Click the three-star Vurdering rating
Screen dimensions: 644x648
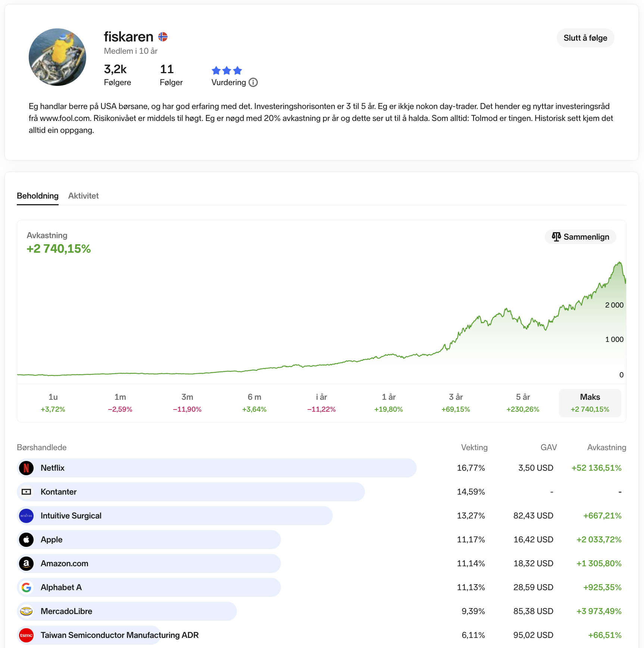(x=227, y=70)
